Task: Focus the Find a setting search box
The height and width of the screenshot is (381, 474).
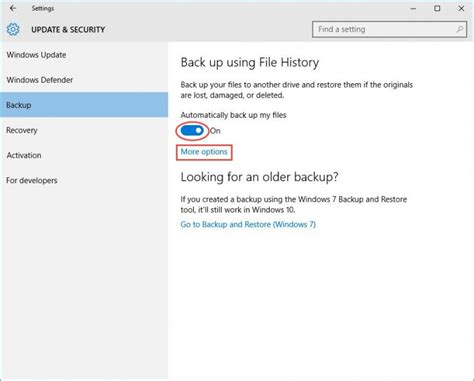Action: [x=389, y=29]
